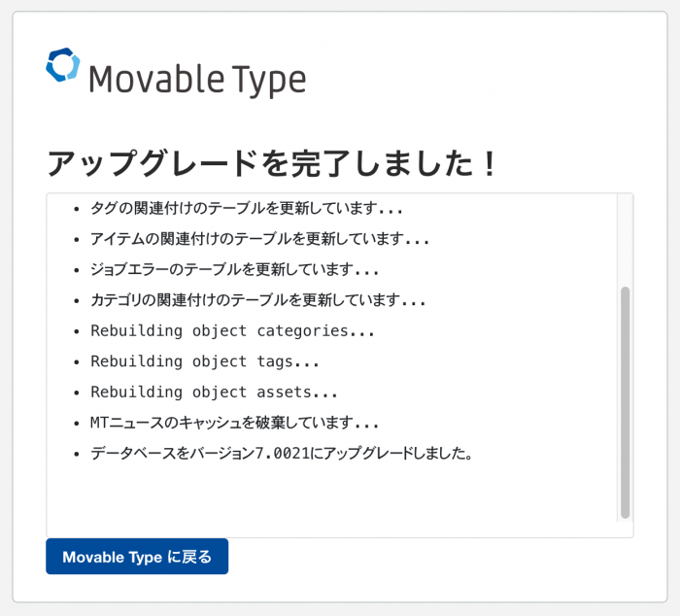Click the Movable Type wordmark text

click(197, 80)
